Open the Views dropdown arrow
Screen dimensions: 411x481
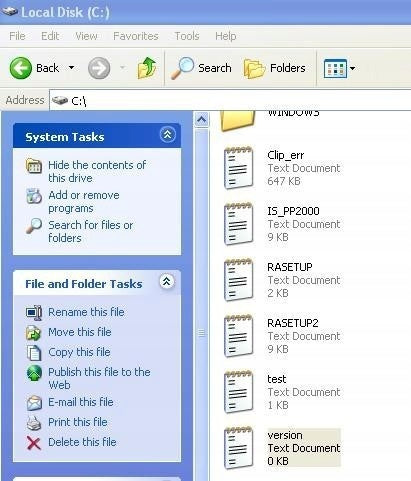point(352,68)
